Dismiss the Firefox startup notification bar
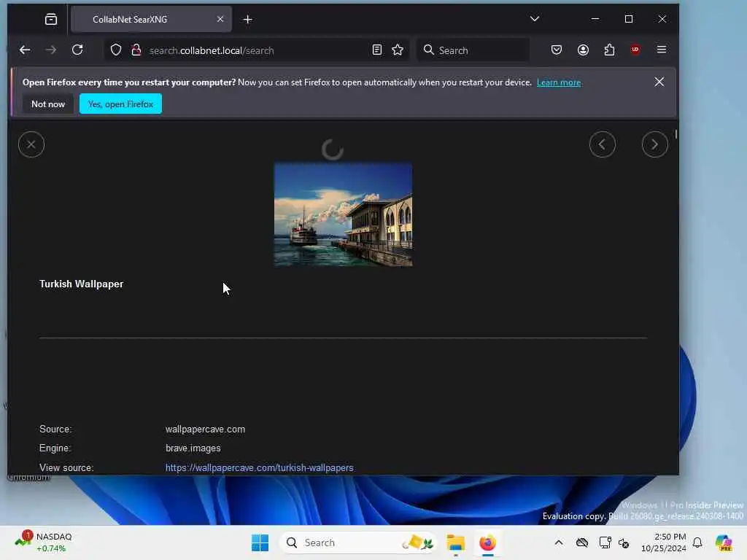Screen dimensions: 747x560 [x=659, y=82]
